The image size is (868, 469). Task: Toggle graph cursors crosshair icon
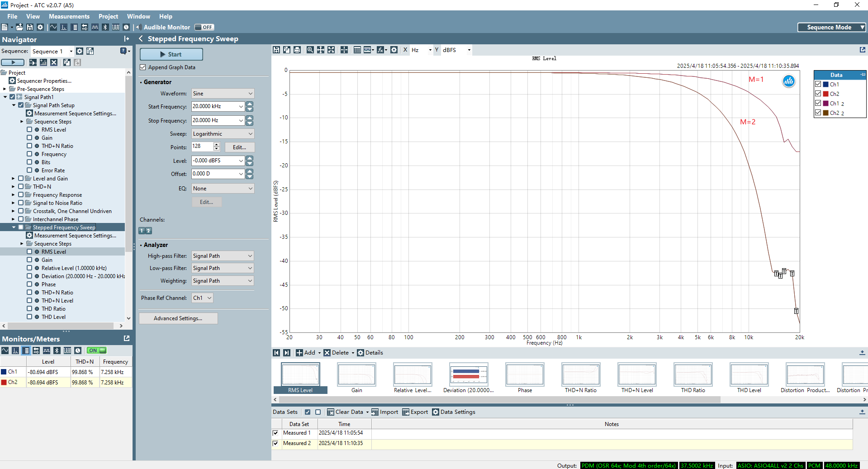(344, 50)
